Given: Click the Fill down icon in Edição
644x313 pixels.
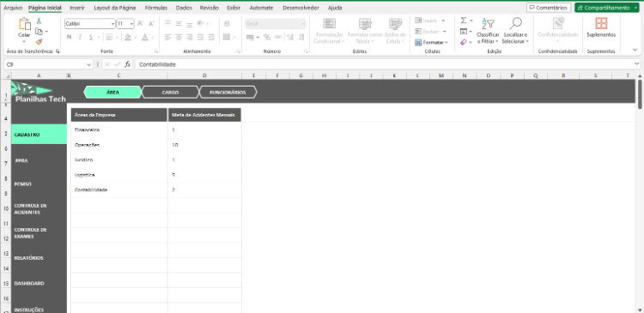Looking at the screenshot, I should (x=464, y=32).
